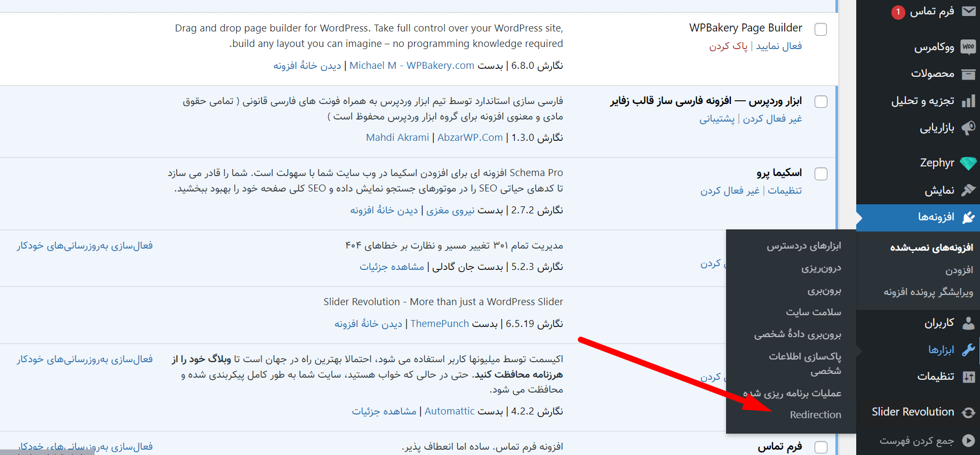
Task: Click فعال نمایید for WPBakery Page Builder
Action: (x=779, y=46)
